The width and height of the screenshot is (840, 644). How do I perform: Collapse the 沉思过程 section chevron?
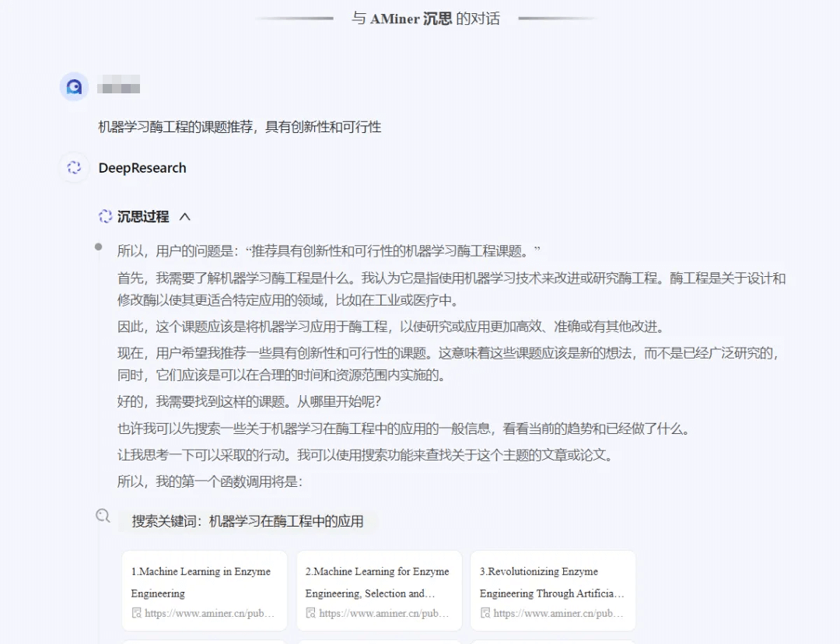tap(185, 216)
